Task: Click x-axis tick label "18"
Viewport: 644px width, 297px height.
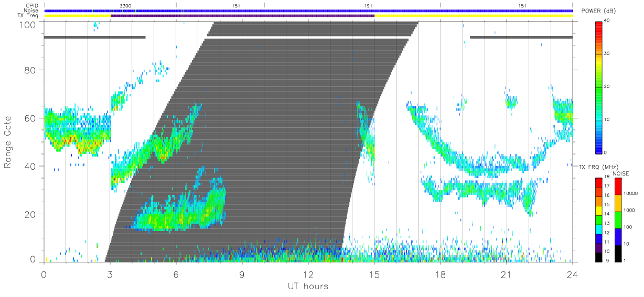Action: tap(441, 275)
